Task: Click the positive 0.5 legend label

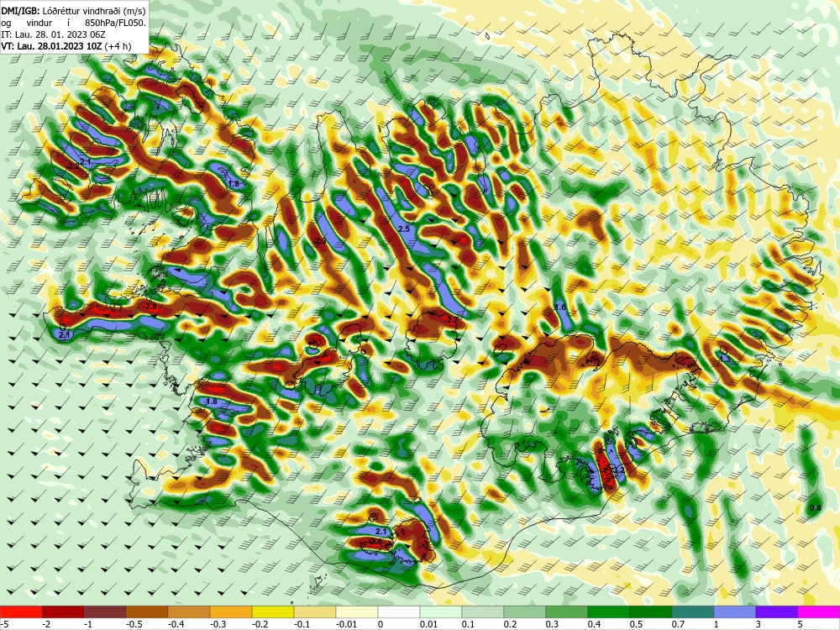Action: point(636,623)
